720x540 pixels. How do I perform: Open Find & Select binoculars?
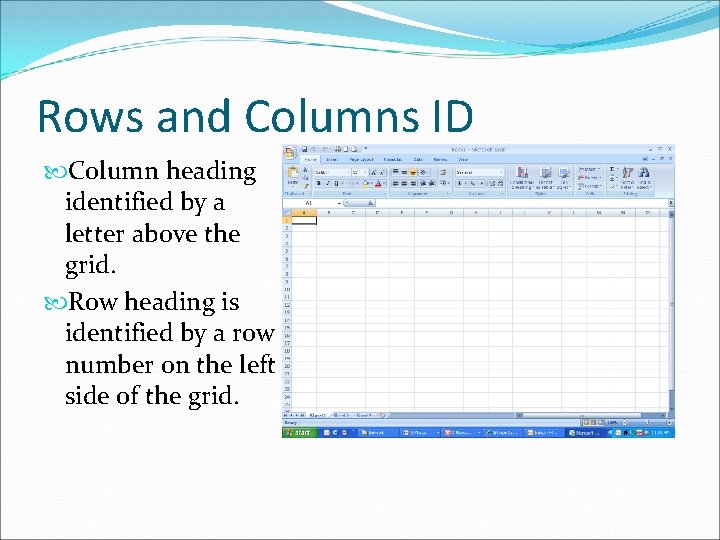(x=644, y=177)
